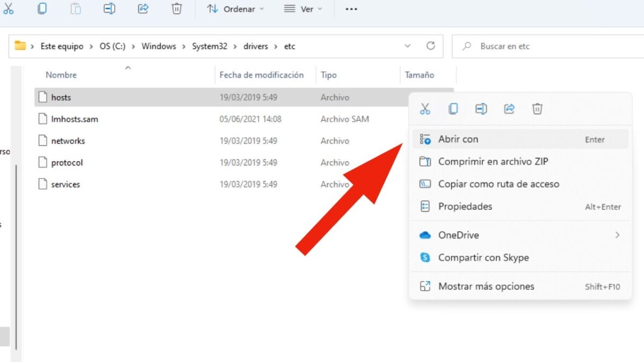Click the share icon in top toolbar
Viewport: 644px width, 362px height.
[143, 9]
